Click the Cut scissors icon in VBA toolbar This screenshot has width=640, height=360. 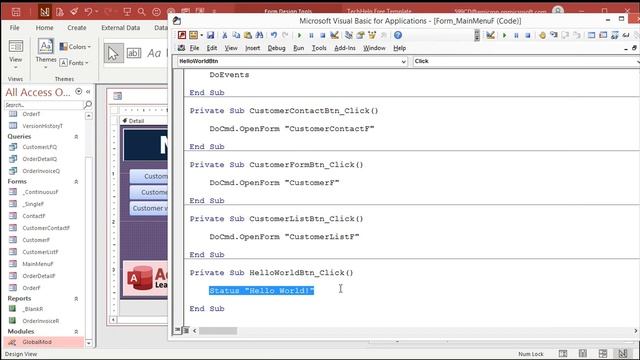(x=224, y=36)
